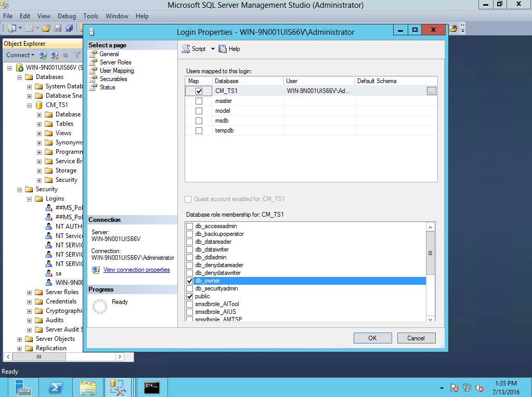The image size is (532, 397).
Task: Expand the Views folder
Action: coord(40,134)
